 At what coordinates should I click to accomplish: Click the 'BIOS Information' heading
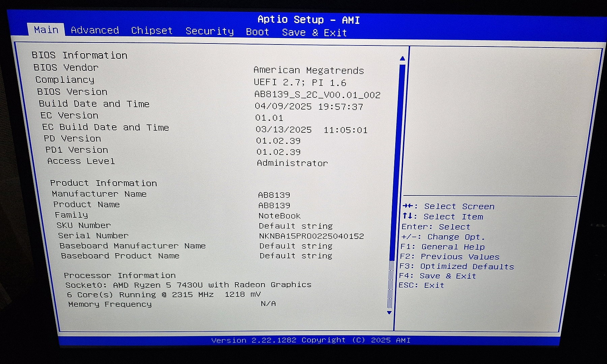coord(79,55)
